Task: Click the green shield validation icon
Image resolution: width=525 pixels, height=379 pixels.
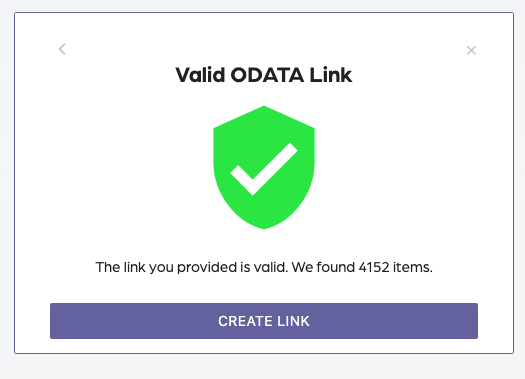Action: [x=264, y=167]
